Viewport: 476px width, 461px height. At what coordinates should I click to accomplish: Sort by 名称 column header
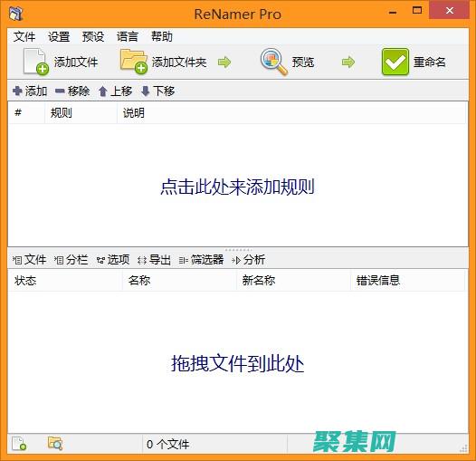coord(179,280)
